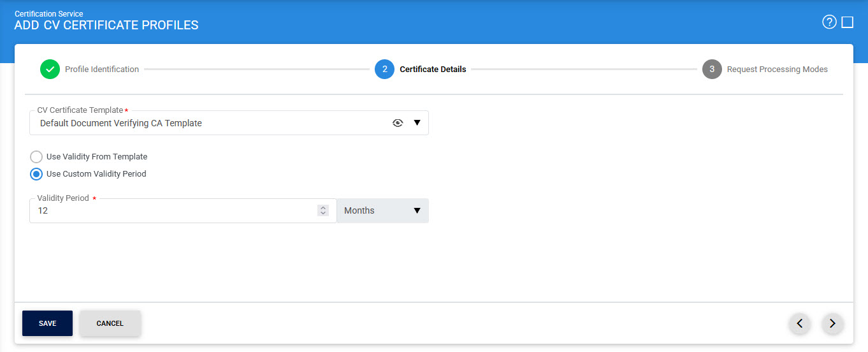Preview the template using the eye icon
868x352 pixels.
point(398,123)
